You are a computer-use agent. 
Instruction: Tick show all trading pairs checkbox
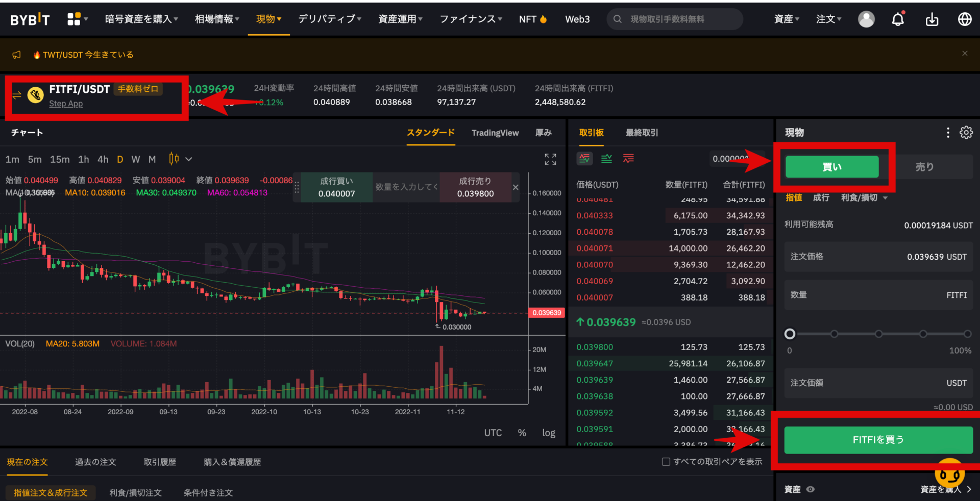point(666,462)
